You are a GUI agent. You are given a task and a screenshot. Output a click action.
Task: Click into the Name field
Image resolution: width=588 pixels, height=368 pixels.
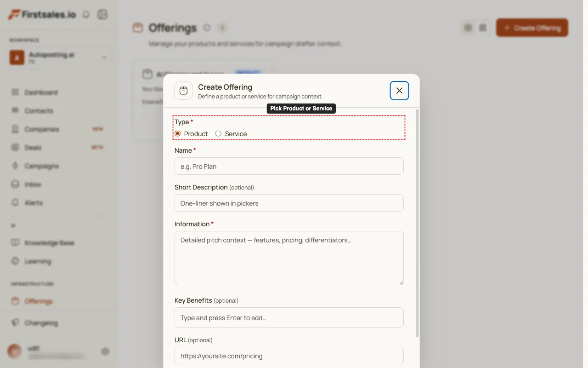[x=289, y=166]
